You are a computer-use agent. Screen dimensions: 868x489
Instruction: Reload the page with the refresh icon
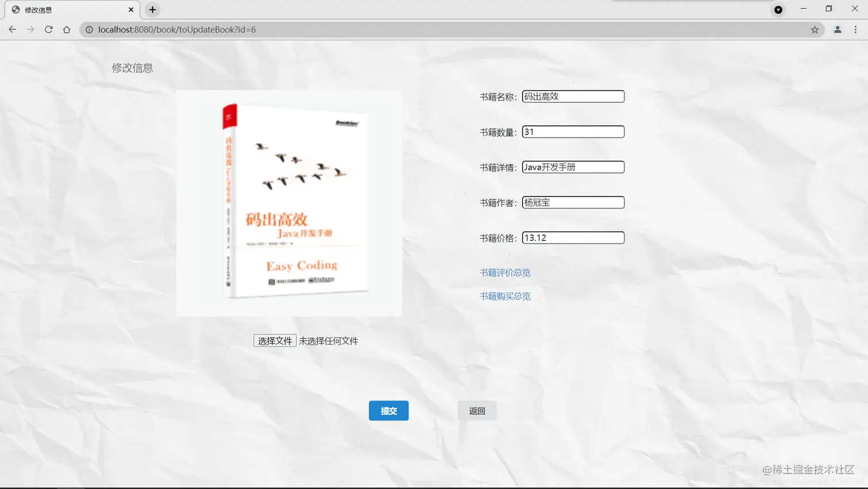click(x=49, y=29)
